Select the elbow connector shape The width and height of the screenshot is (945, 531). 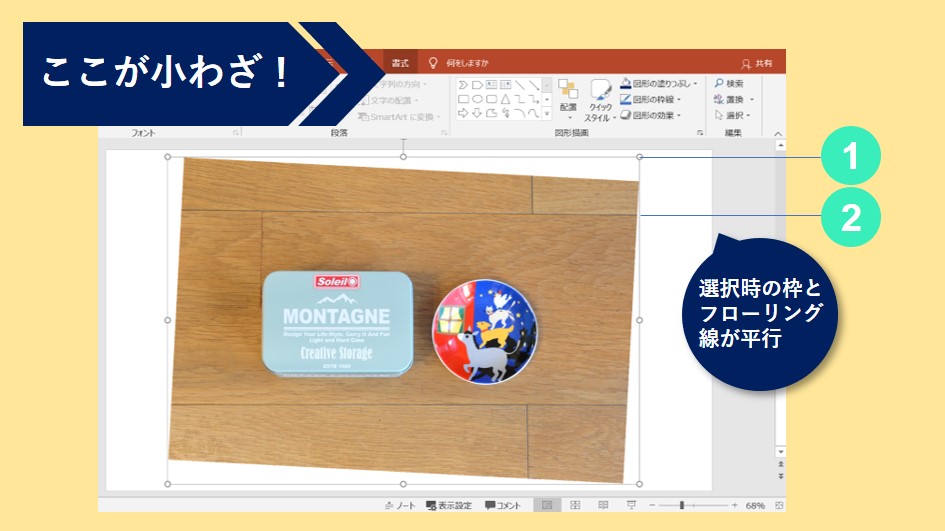coord(520,99)
